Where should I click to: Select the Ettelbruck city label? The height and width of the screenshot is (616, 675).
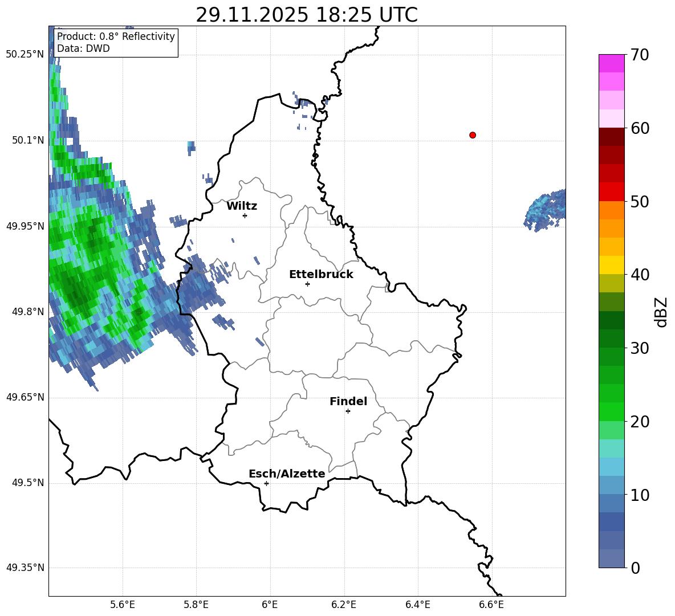[321, 275]
